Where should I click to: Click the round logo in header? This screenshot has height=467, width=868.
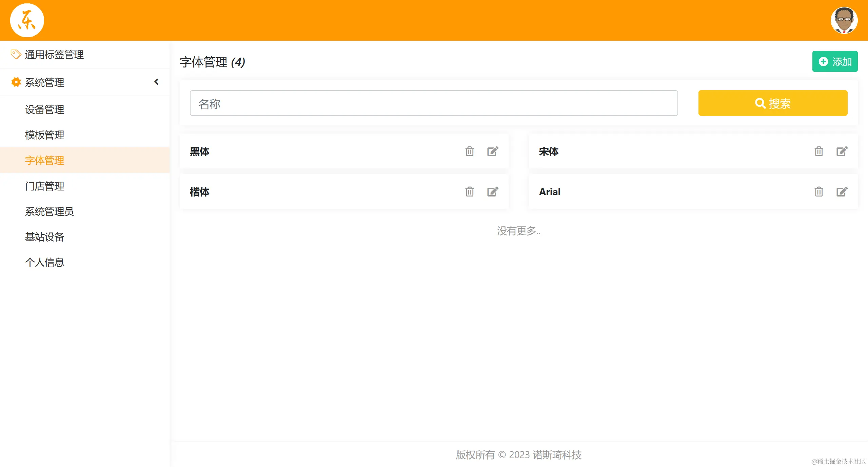click(x=27, y=20)
